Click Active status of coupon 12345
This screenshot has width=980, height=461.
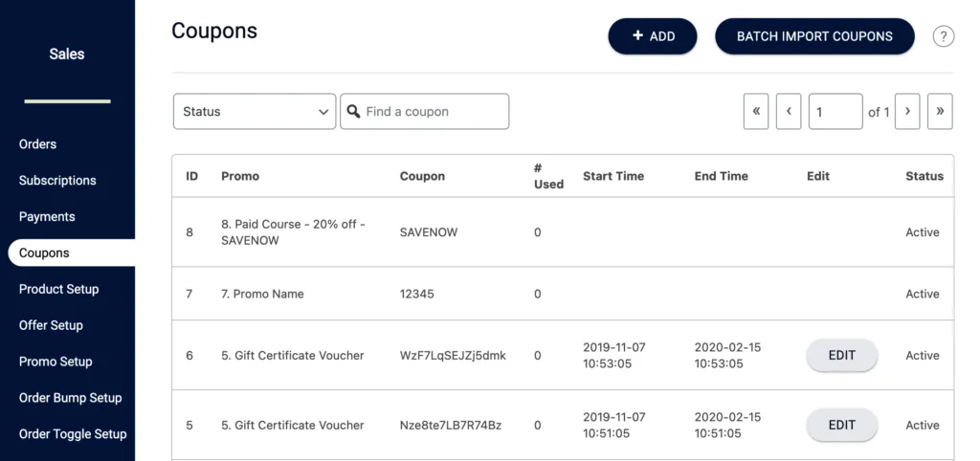click(x=923, y=295)
